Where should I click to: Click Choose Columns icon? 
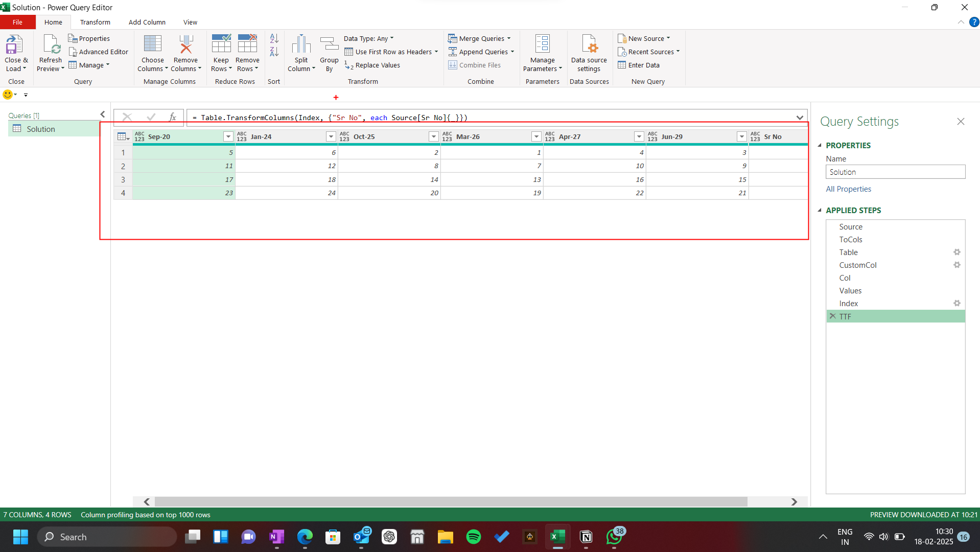click(x=152, y=44)
